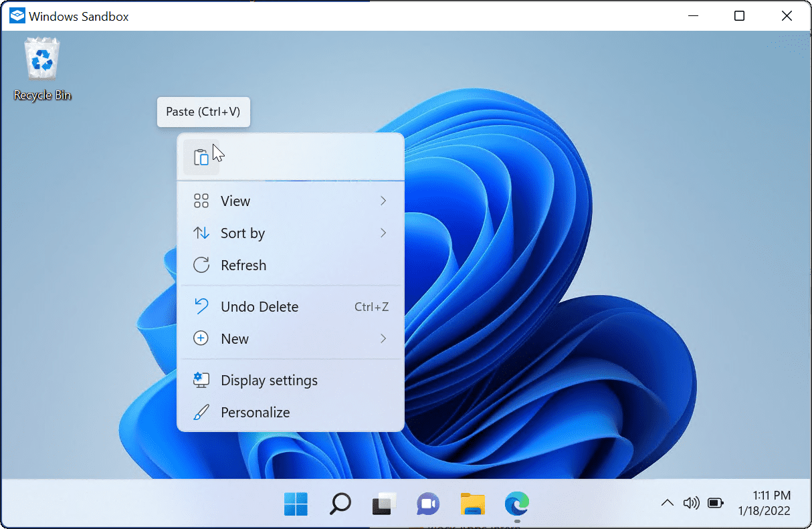Image resolution: width=812 pixels, height=529 pixels.
Task: Open Display settings from the context menu
Action: (268, 380)
